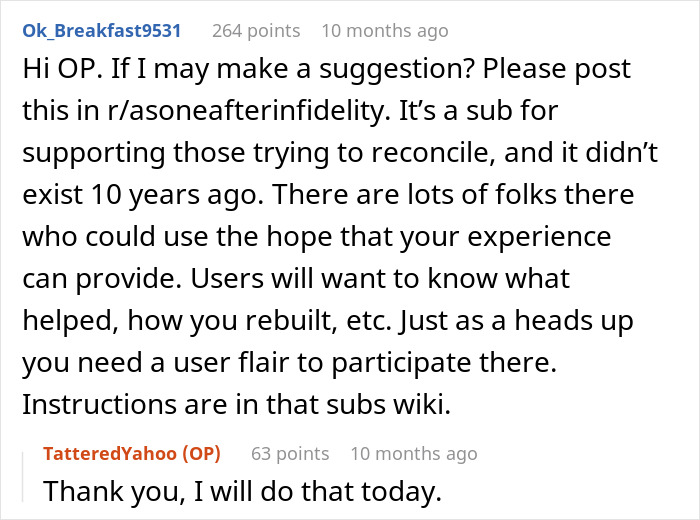Screen dimensions: 700x520
Task: Click the "264 points" score
Action: (255, 31)
